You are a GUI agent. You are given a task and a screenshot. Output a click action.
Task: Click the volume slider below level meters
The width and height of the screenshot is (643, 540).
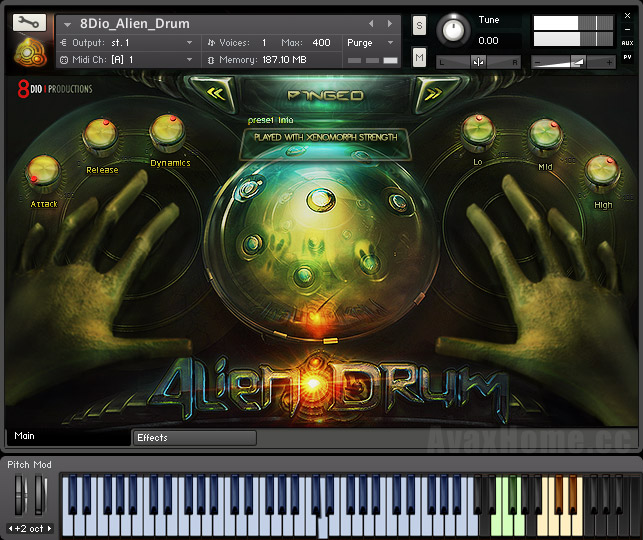pos(573,62)
